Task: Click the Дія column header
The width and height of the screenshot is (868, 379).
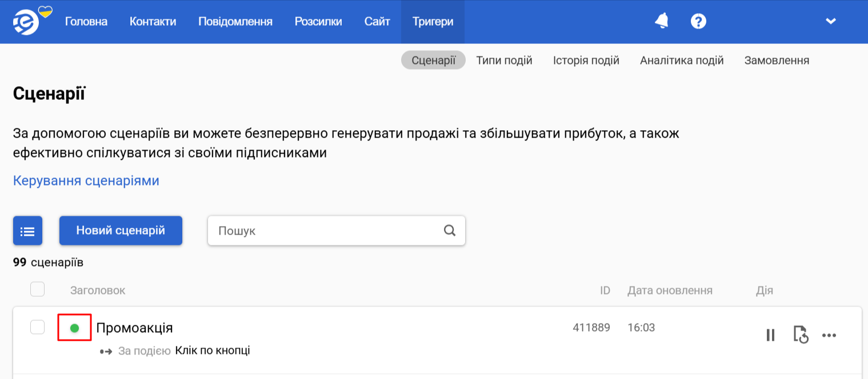Action: point(765,291)
